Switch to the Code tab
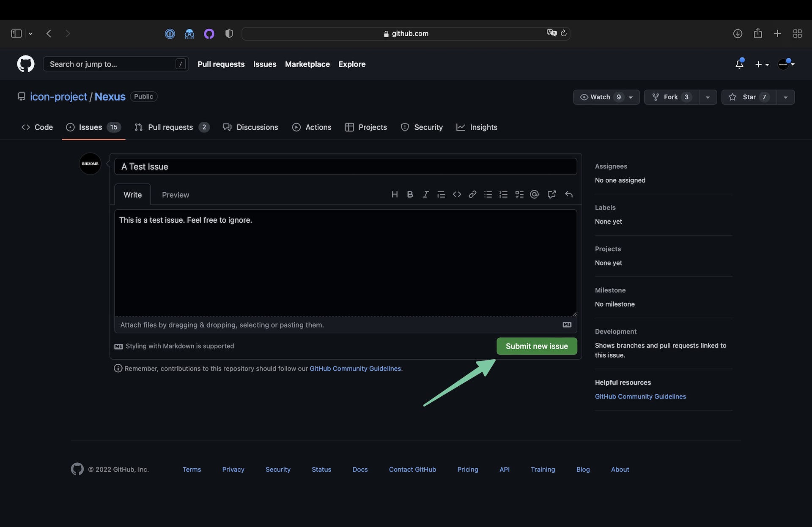Image resolution: width=812 pixels, height=527 pixels. [x=37, y=127]
